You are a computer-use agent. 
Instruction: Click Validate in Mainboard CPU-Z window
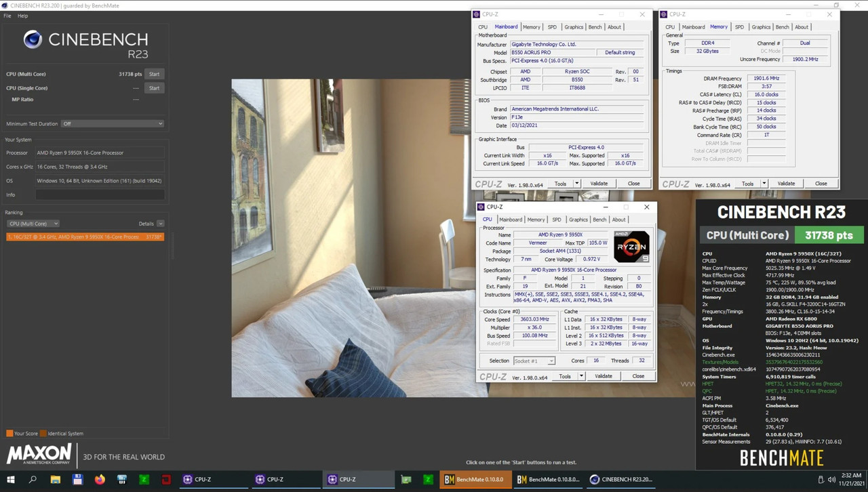[599, 184]
